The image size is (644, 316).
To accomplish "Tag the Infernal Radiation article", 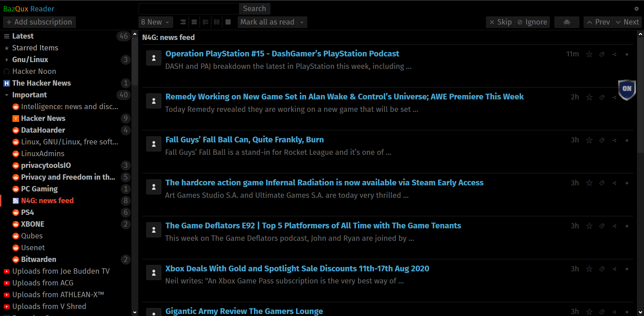I will coord(602,183).
